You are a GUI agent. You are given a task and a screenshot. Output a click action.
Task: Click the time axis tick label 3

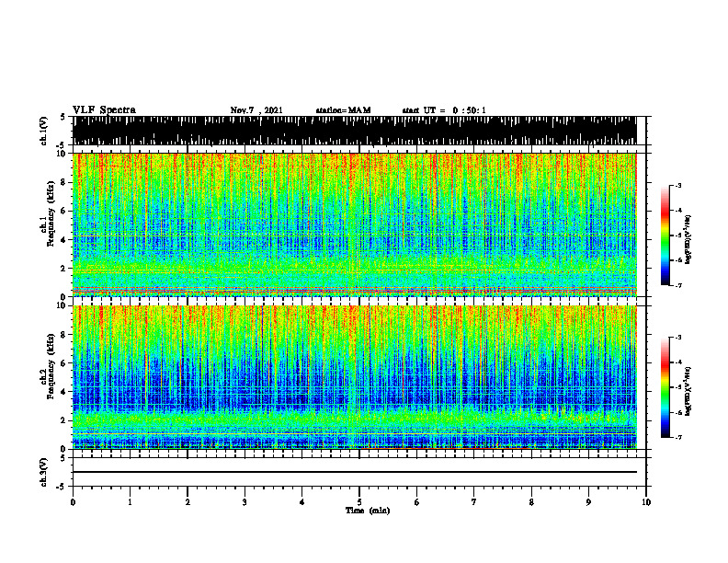pyautogui.click(x=245, y=502)
